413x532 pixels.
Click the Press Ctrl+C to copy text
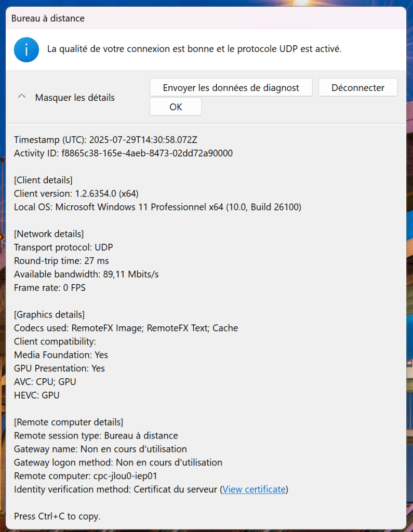pyautogui.click(x=57, y=516)
